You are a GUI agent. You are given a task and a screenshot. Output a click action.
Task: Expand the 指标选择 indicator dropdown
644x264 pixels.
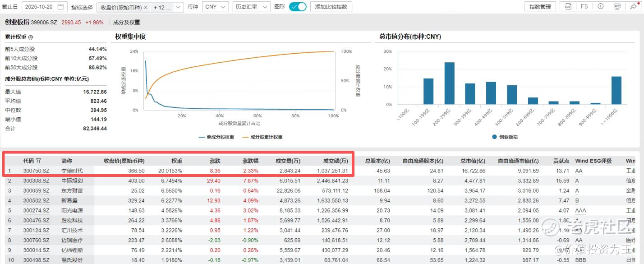point(179,7)
